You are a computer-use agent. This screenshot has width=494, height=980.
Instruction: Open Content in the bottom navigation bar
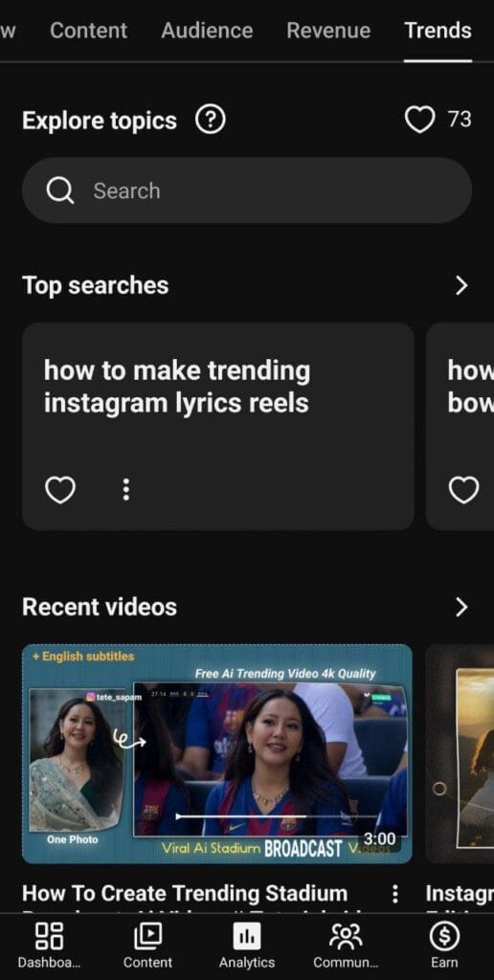click(x=147, y=946)
